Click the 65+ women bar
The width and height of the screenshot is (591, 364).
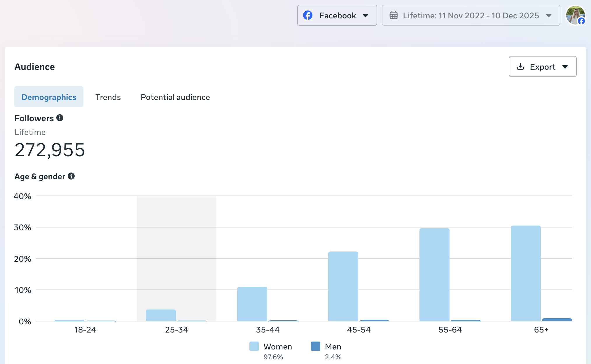pos(525,273)
